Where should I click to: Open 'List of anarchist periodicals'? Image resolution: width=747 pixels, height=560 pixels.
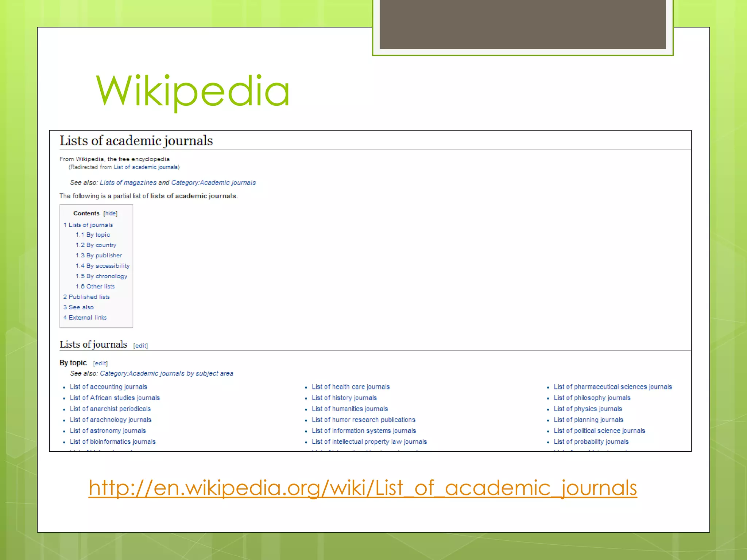(110, 409)
